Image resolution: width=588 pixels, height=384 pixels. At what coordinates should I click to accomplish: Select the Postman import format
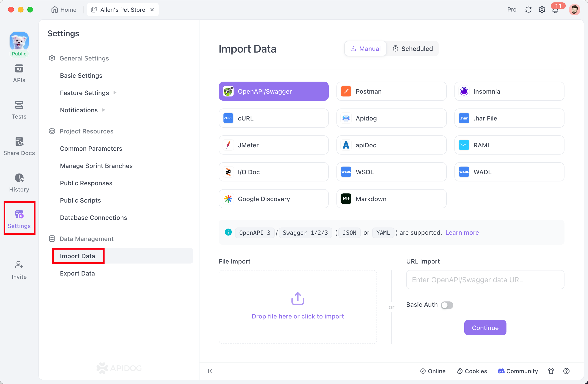[x=391, y=91]
